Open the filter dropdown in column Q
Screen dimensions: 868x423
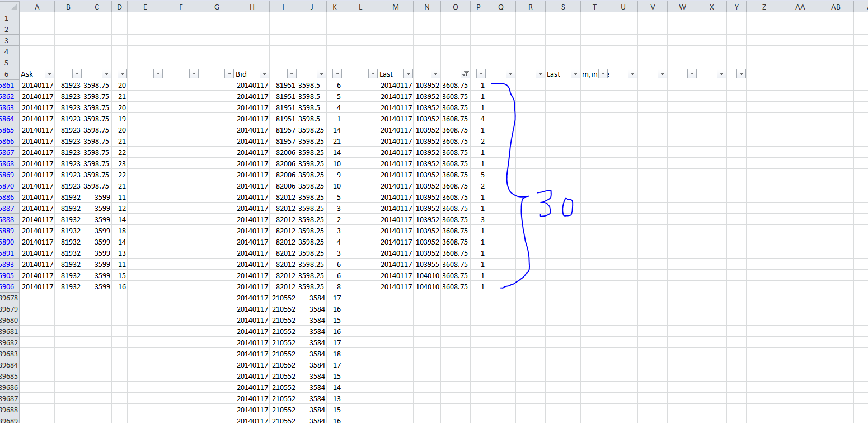coord(510,74)
